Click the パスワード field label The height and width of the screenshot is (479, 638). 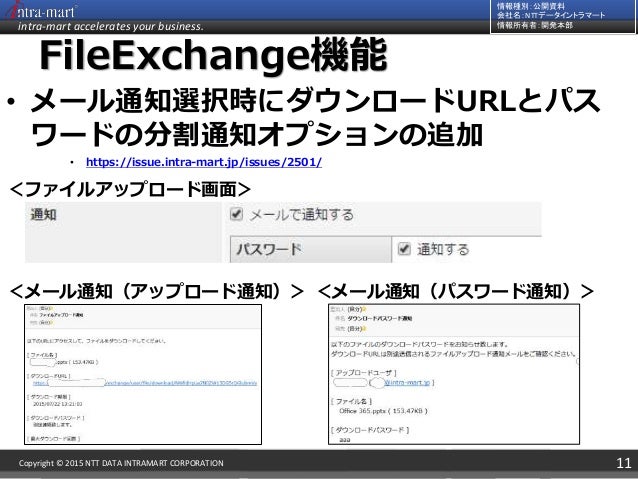269,249
